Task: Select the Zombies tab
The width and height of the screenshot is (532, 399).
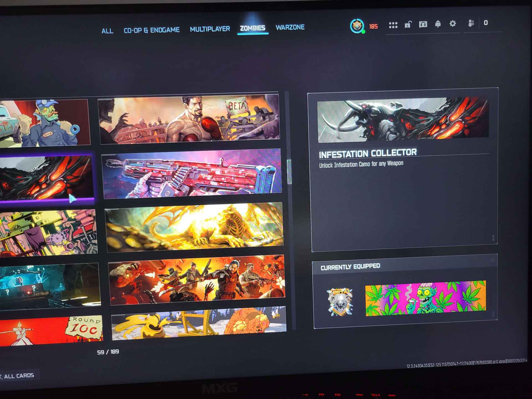Action: (x=252, y=28)
